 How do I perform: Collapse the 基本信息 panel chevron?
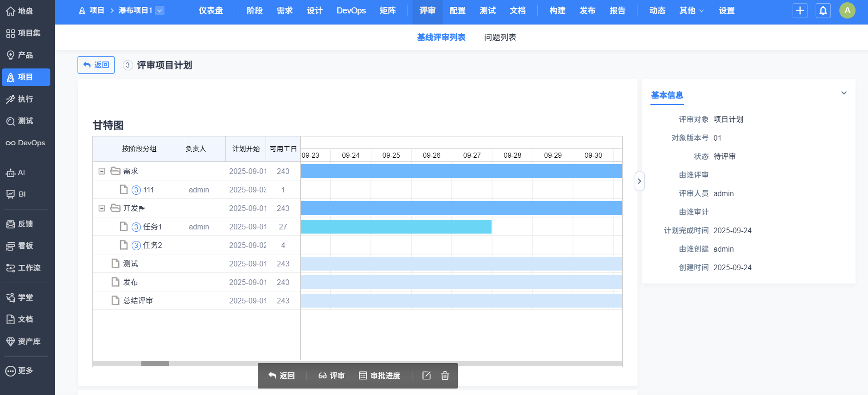pos(844,93)
